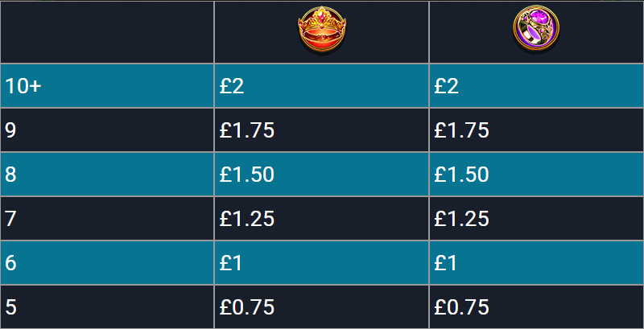Select the 5 symbols row label
Image resolution: width=644 pixels, height=329 pixels.
(x=10, y=307)
